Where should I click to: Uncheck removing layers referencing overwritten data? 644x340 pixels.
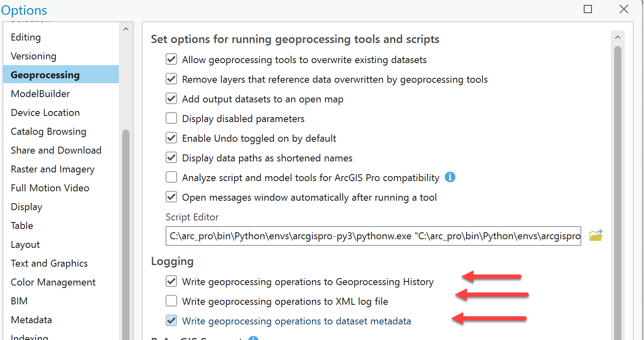click(x=171, y=79)
